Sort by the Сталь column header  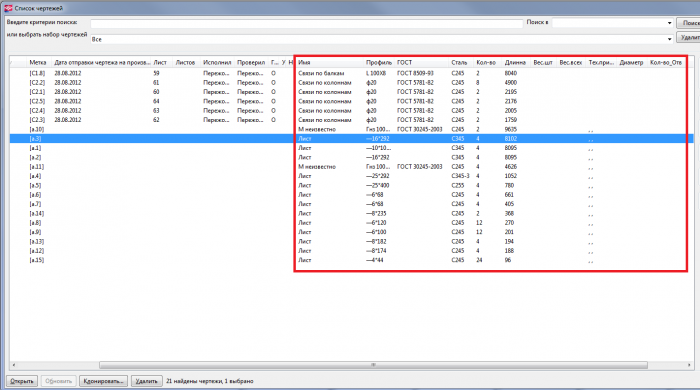pos(459,62)
